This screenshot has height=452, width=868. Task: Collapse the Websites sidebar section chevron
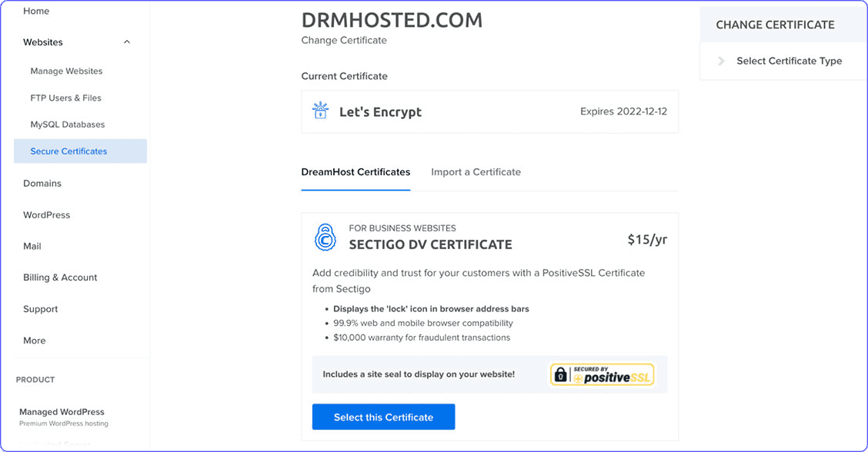click(127, 42)
